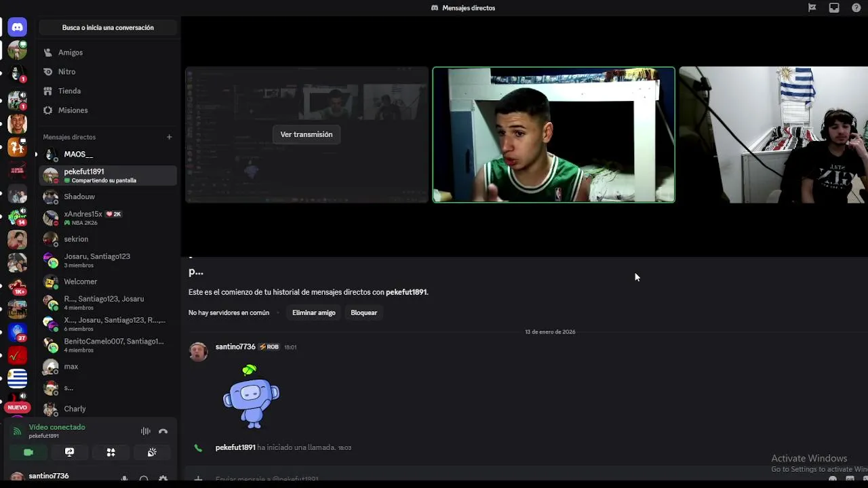Jump to the NUEVO unread indicator
The height and width of the screenshot is (488, 868).
tap(18, 407)
